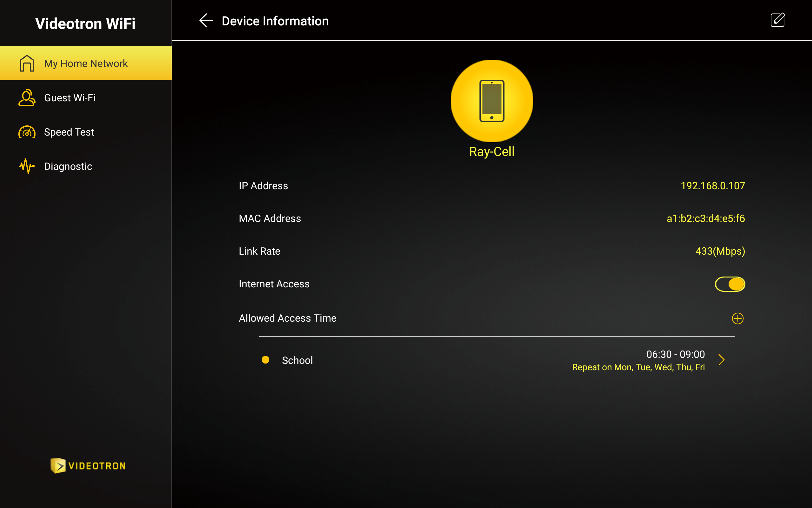Open Guest Wi-Fi menu item
Viewport: 812px width, 508px height.
pyautogui.click(x=86, y=98)
